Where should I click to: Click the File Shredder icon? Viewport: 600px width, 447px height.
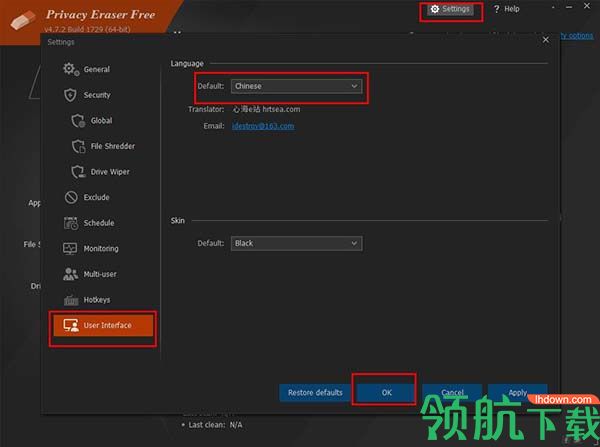(x=78, y=146)
